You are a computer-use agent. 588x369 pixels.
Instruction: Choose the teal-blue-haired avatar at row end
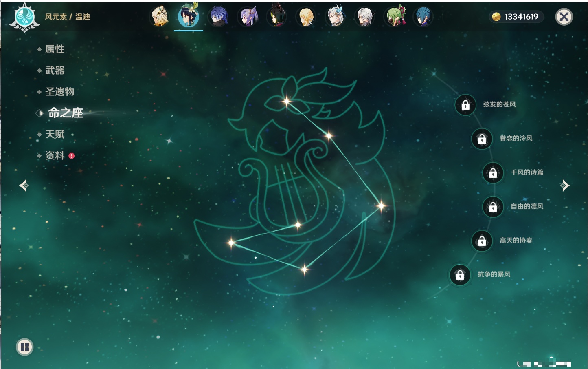pos(423,17)
